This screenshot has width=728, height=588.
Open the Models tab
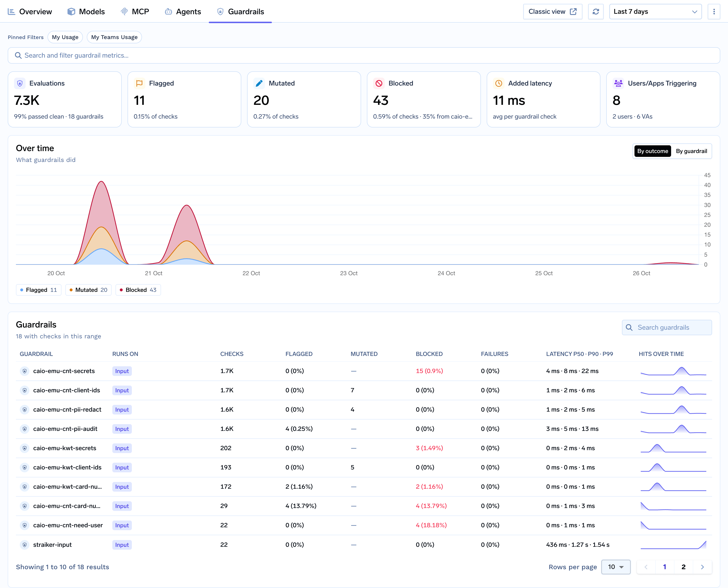click(x=86, y=12)
